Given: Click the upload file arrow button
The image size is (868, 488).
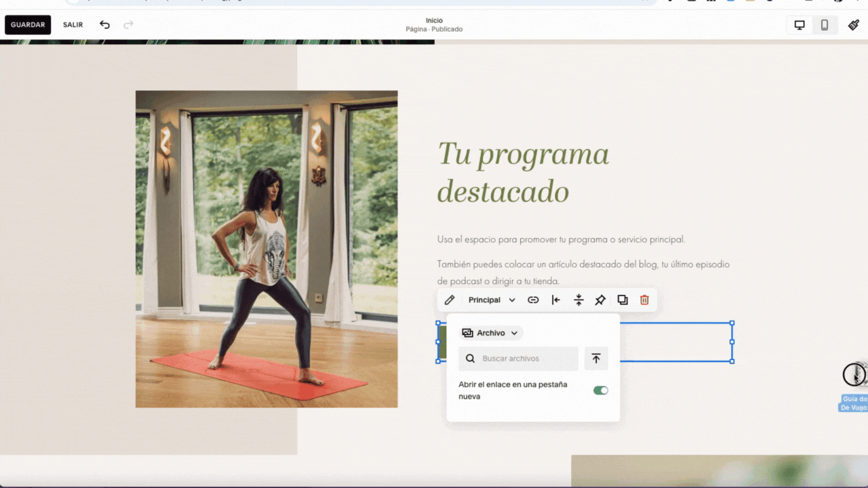Looking at the screenshot, I should click(596, 359).
